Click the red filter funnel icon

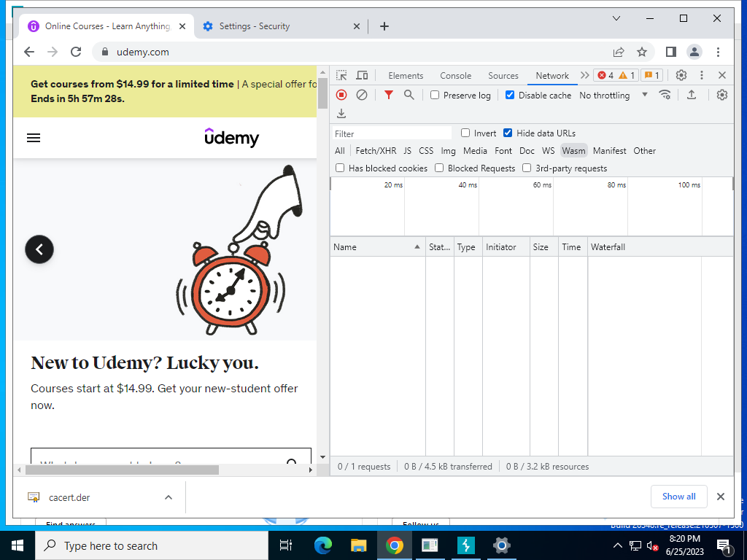[389, 95]
